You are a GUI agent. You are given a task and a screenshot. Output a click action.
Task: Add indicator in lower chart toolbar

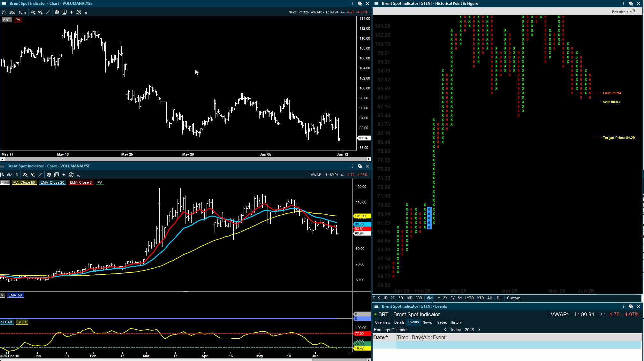point(25,175)
